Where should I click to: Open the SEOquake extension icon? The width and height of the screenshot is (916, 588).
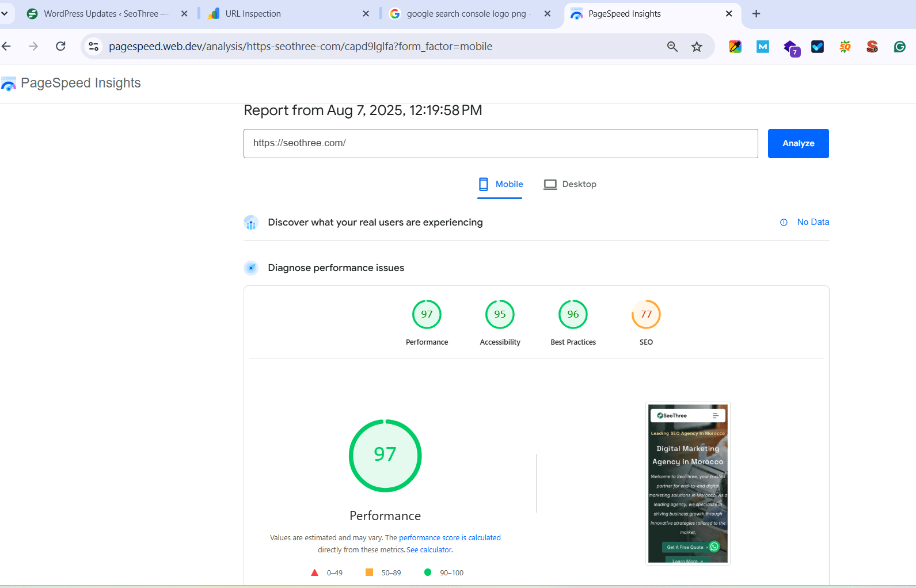pyautogui.click(x=845, y=47)
